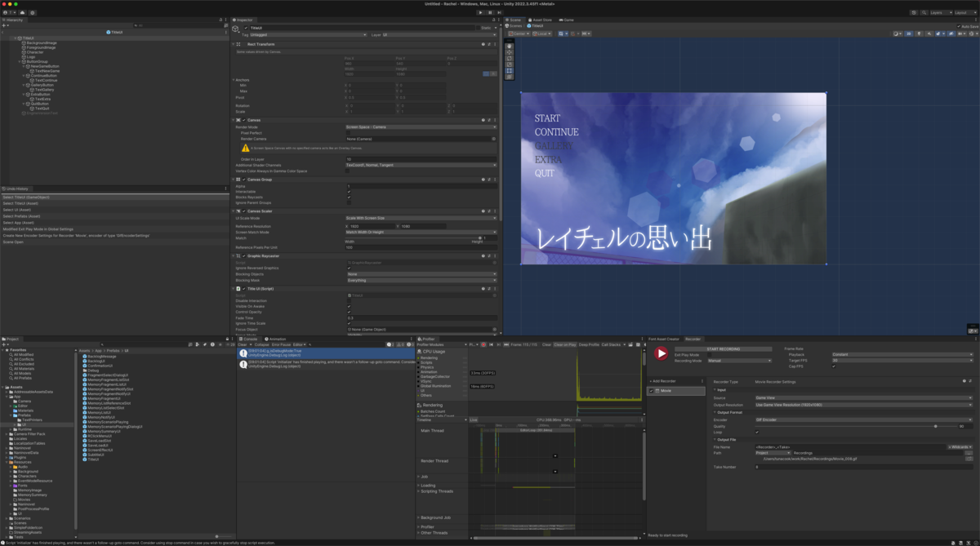980x546 pixels.
Task: Open the Layer dropdown in Inspector
Action: tap(439, 35)
